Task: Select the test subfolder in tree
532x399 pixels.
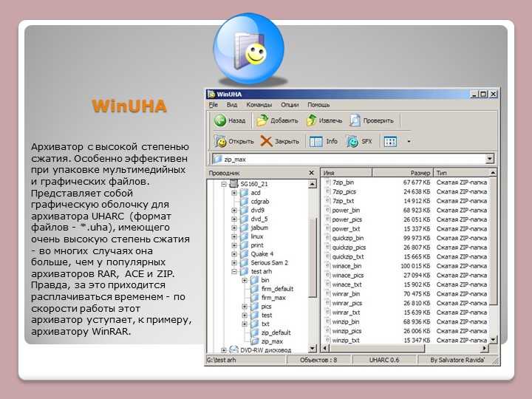Action: 267,316
